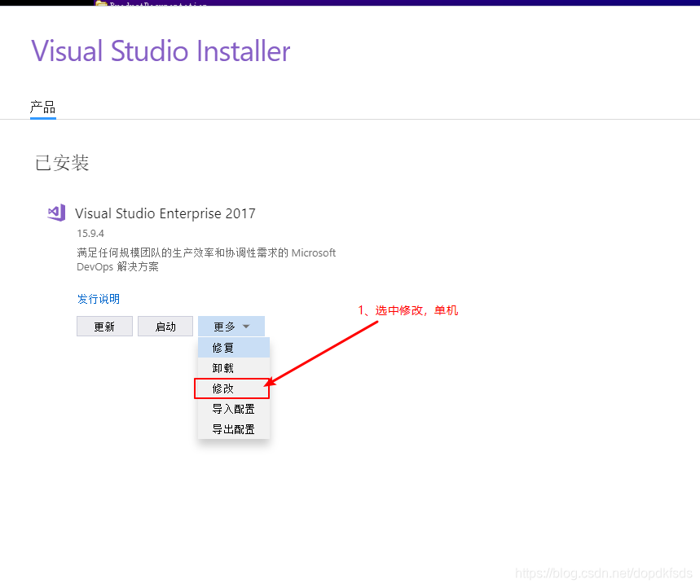Click the 更新 button
This screenshot has height=588, width=700.
(x=104, y=326)
